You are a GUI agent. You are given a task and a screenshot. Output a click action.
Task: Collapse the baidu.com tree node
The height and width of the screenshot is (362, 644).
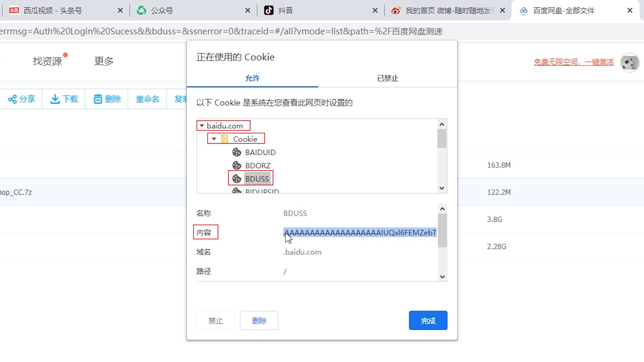[202, 125]
